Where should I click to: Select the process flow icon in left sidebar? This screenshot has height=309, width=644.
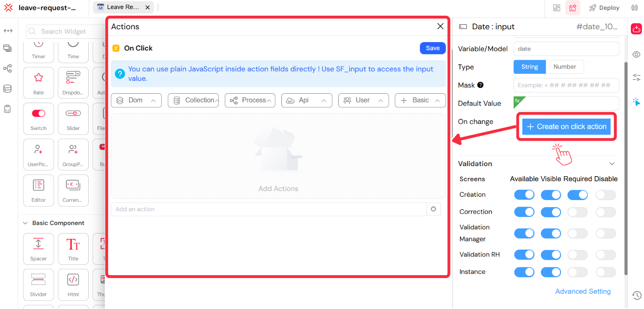[7, 68]
